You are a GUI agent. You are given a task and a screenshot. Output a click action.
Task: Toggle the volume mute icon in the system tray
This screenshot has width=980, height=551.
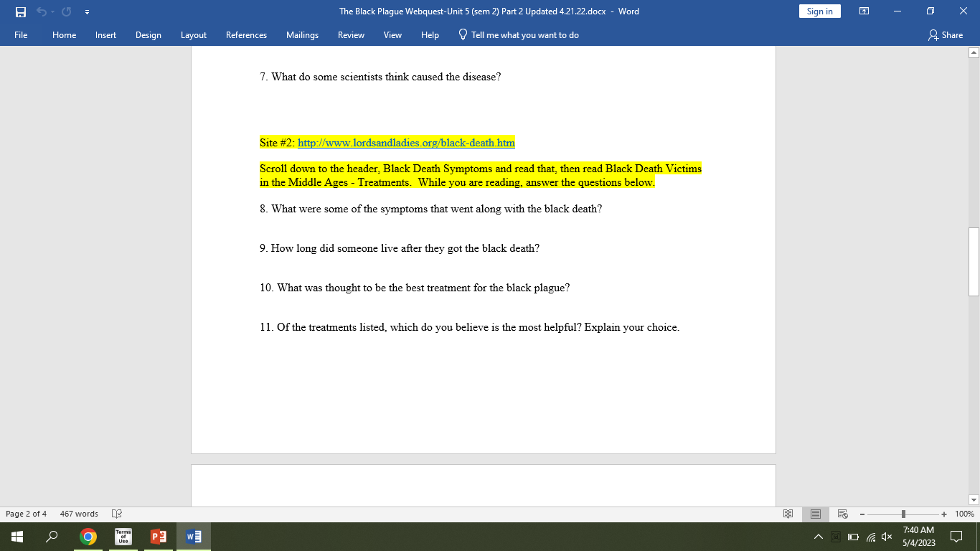click(x=887, y=537)
